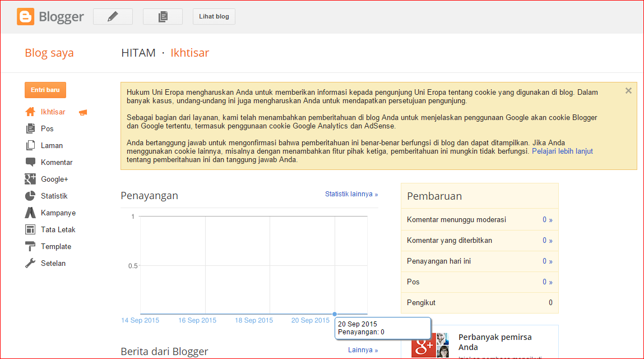Click the Ikhtisar home icon
The height and width of the screenshot is (359, 644).
coord(30,112)
